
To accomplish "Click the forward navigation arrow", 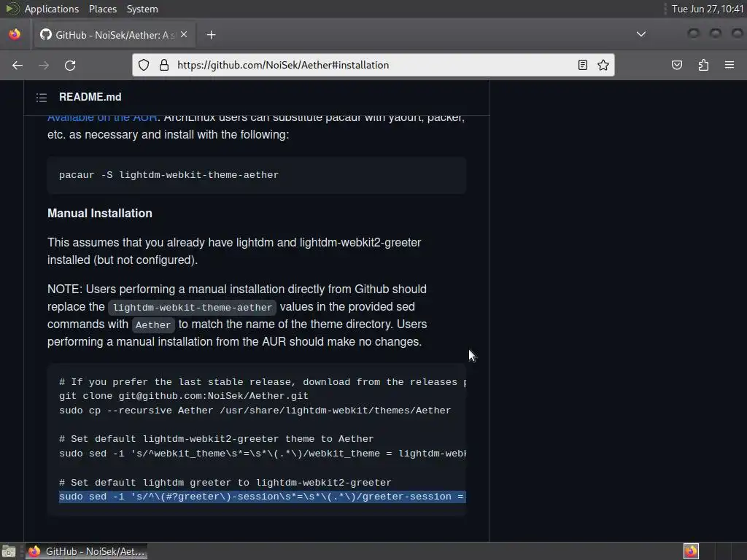I will coord(44,65).
